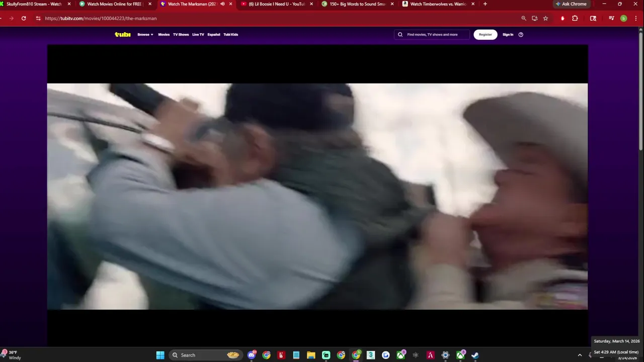This screenshot has width=644, height=362.
Task: Open the Tubi help question-mark icon
Action: (x=521, y=35)
